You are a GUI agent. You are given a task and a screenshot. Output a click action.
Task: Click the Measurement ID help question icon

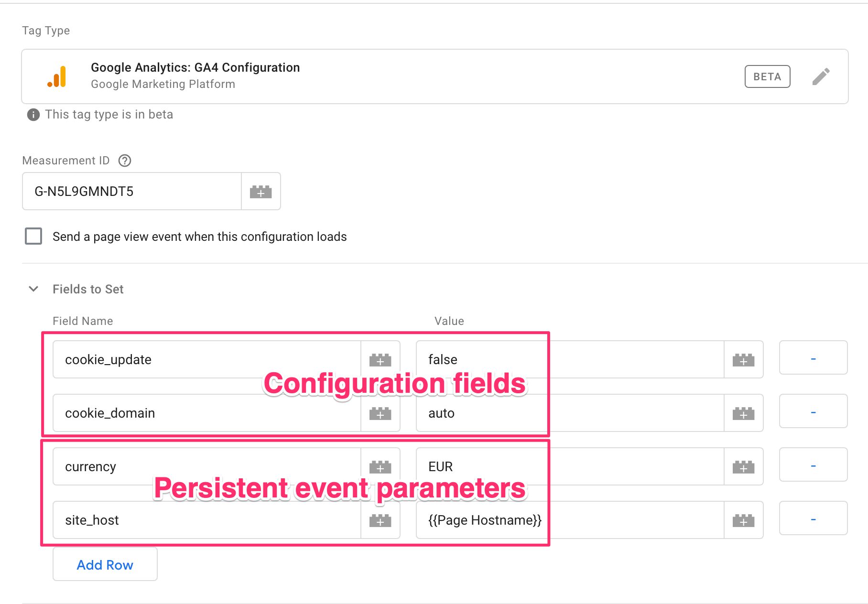pos(125,161)
